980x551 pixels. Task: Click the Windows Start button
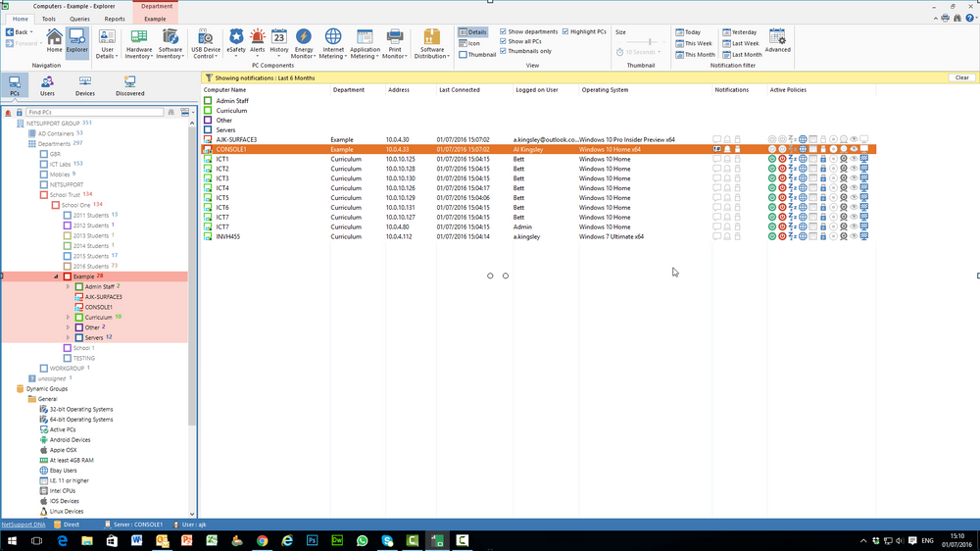coord(12,540)
